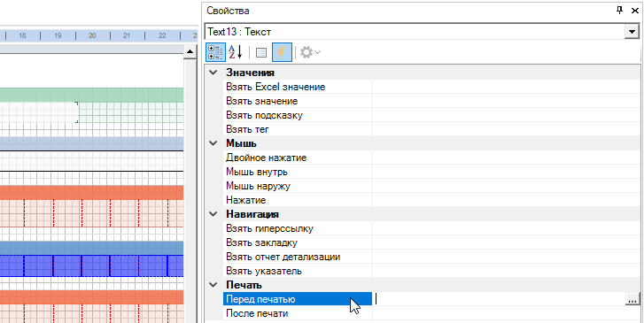The width and height of the screenshot is (644, 323).
Task: Collapse the Значения category
Action: (213, 73)
